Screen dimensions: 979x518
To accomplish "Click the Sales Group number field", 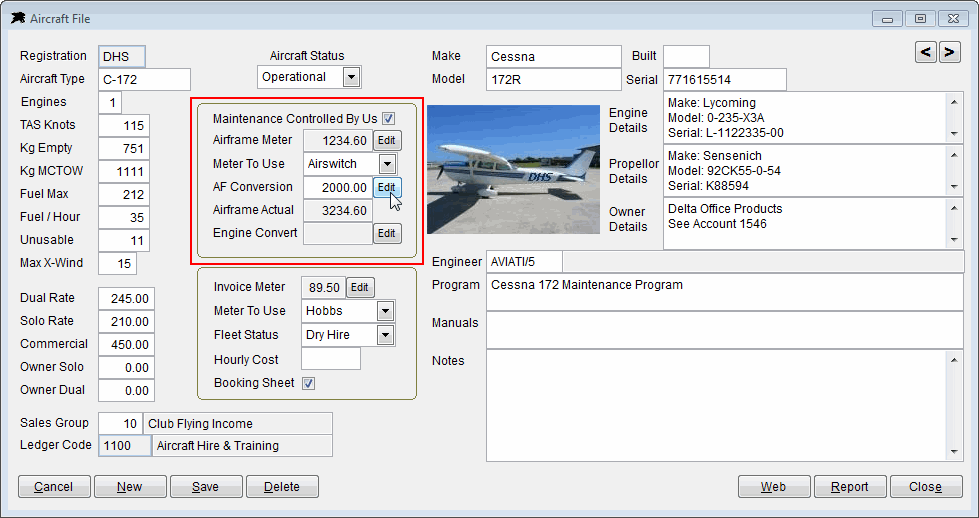I will (x=121, y=424).
